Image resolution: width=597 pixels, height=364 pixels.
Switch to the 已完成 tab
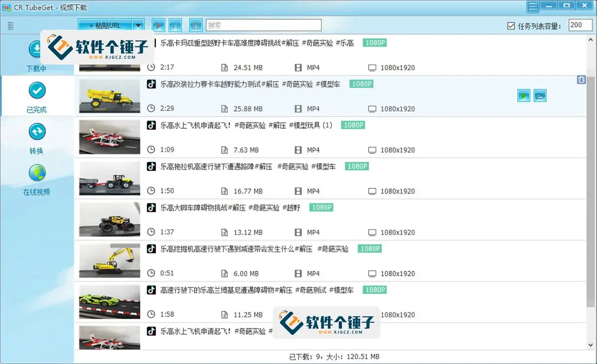[36, 96]
